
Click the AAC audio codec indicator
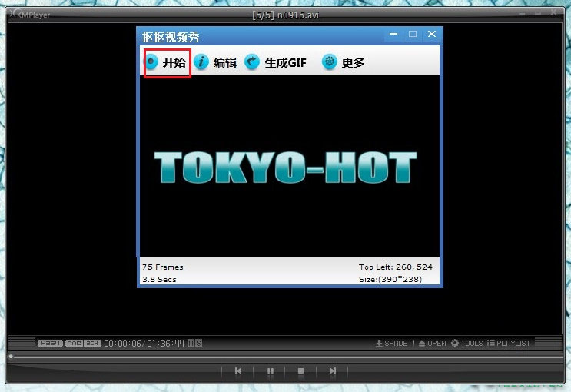coord(75,343)
